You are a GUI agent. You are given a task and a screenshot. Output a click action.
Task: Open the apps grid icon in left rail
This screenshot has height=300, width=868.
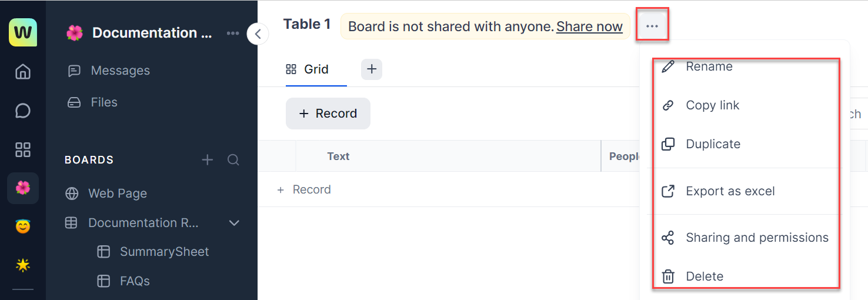[x=23, y=149]
